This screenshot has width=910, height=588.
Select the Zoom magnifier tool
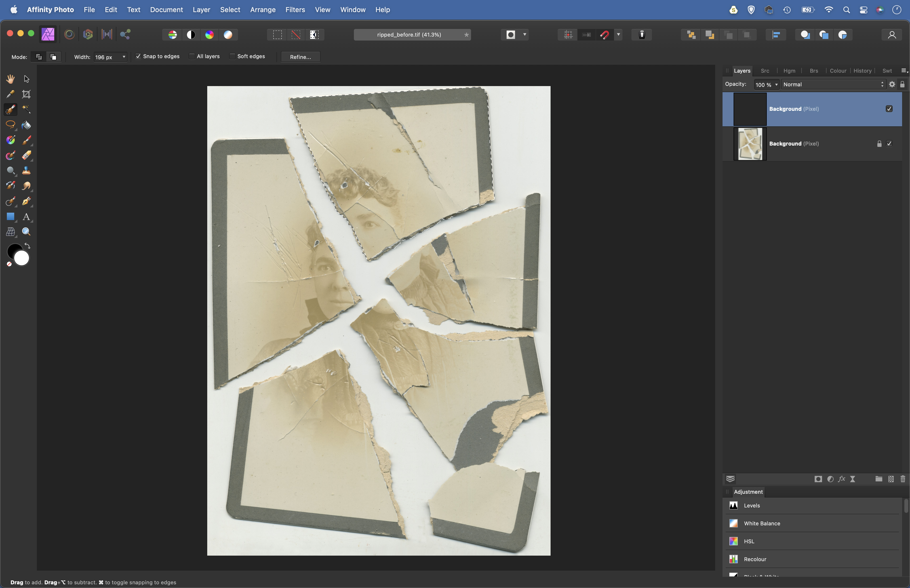(26, 232)
